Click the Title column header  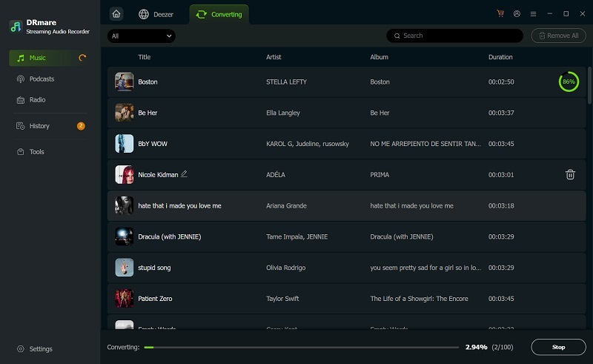(144, 57)
